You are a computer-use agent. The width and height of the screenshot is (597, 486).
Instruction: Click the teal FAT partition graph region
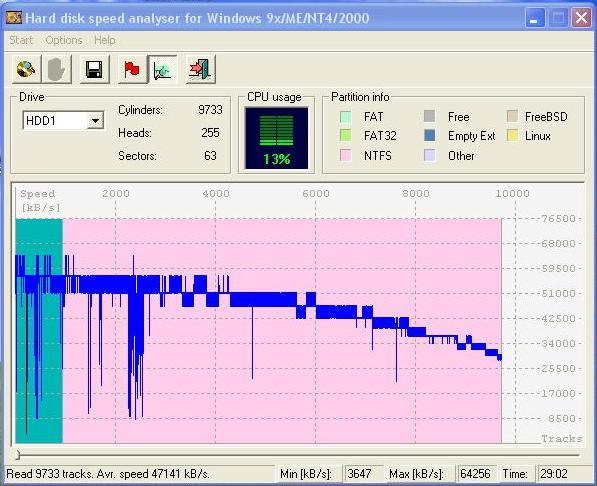point(39,331)
